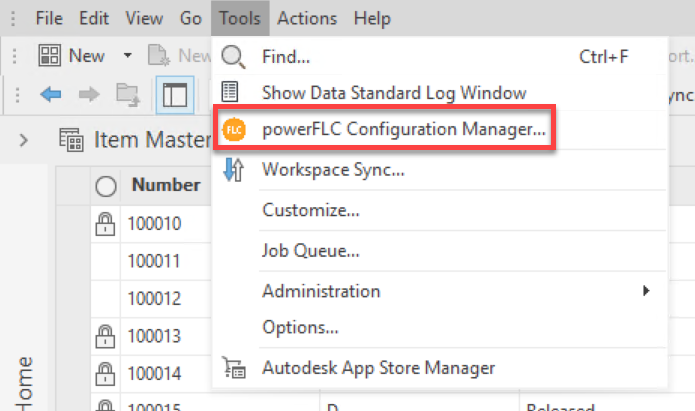Open the Actions menu
Viewport: 695px width, 411px height.
309,18
